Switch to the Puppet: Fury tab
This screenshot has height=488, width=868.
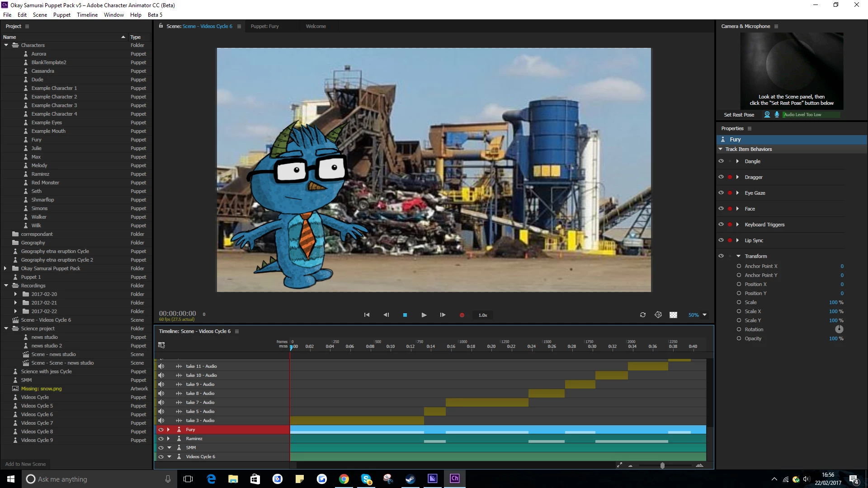[x=264, y=26]
